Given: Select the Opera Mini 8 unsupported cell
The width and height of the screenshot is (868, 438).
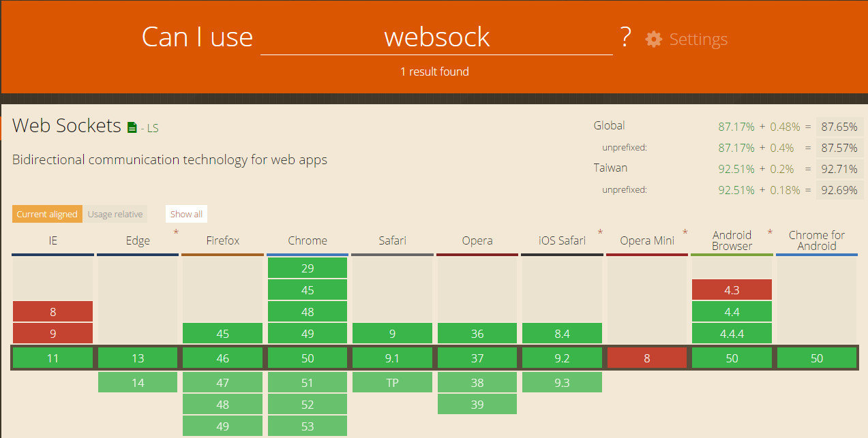Looking at the screenshot, I should pyautogui.click(x=647, y=358).
